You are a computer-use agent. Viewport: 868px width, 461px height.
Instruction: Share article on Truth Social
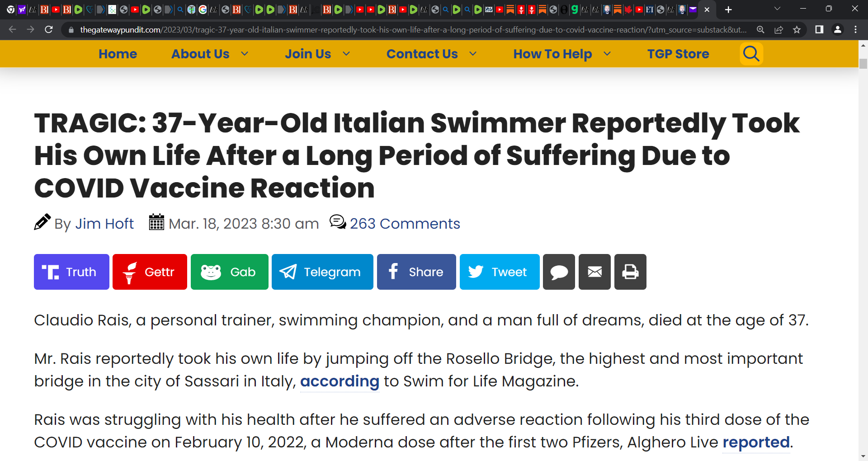click(71, 272)
